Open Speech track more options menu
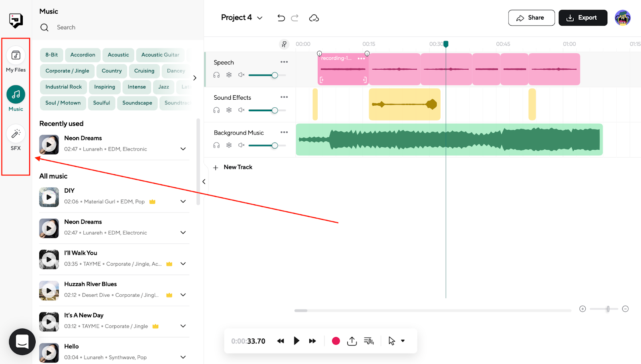The height and width of the screenshot is (364, 641). (284, 62)
